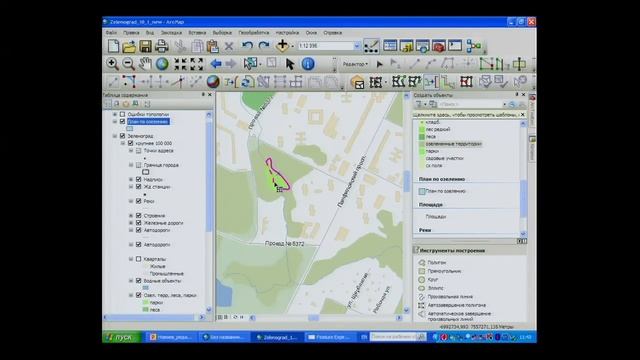Image resolution: width=640 pixels, height=360 pixels.
Task: Click парки swatch in table of contents
Action: pos(145,303)
